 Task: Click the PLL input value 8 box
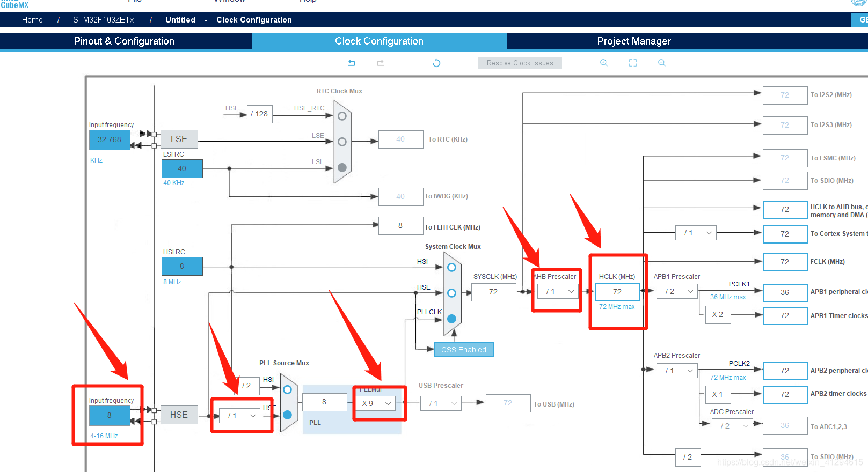(324, 402)
